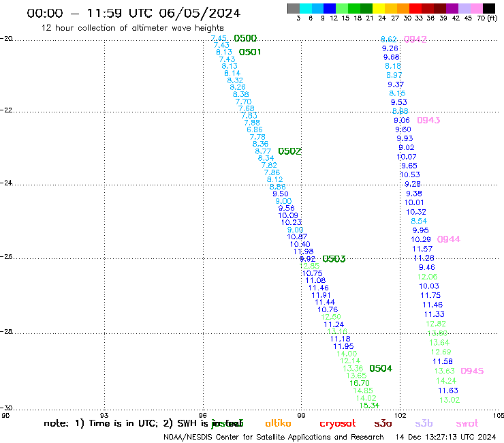Image resolution: width=504 pixels, height=443 pixels.
Task: Select the -28 latitude axis label
Action: pyautogui.click(x=6, y=332)
